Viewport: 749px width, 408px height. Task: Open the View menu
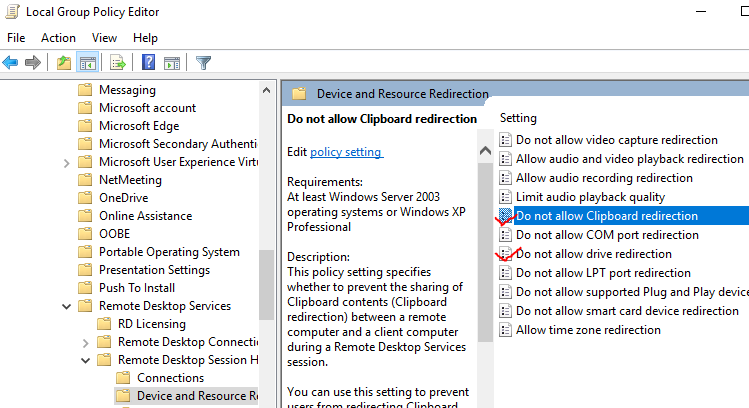[x=104, y=38]
